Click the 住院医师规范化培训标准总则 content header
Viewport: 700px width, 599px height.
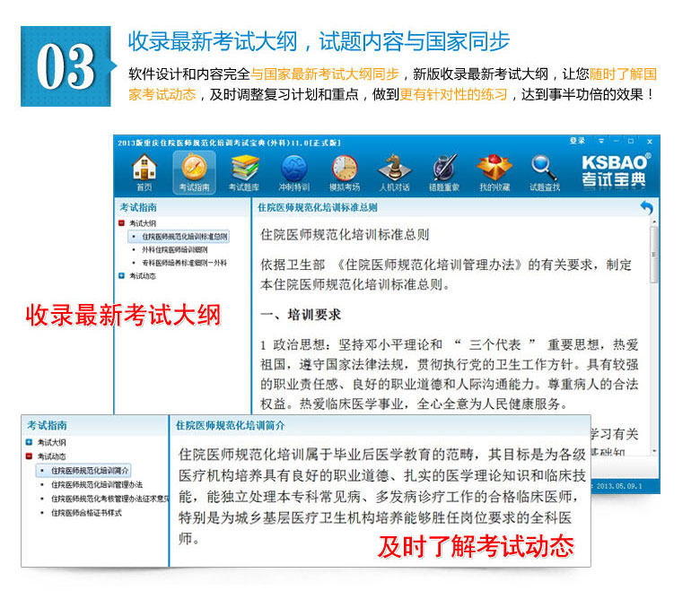318,207
